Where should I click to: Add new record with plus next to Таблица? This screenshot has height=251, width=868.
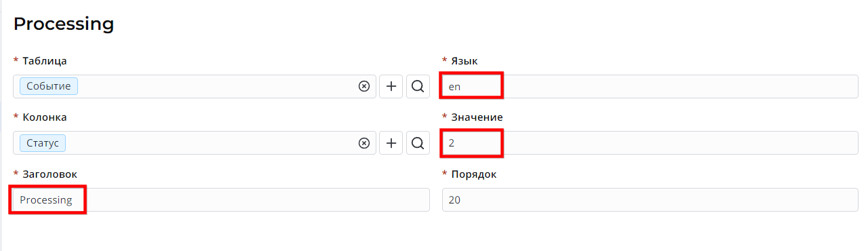pos(391,86)
